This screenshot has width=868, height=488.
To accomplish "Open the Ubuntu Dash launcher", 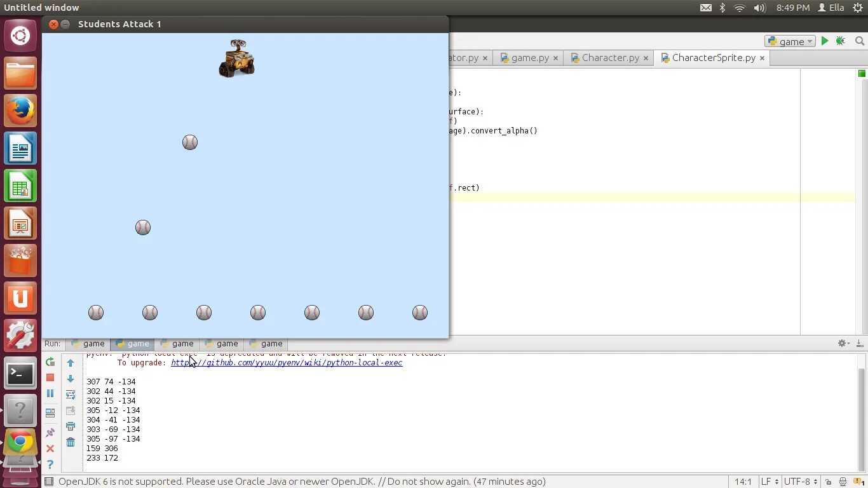I will 20,36.
